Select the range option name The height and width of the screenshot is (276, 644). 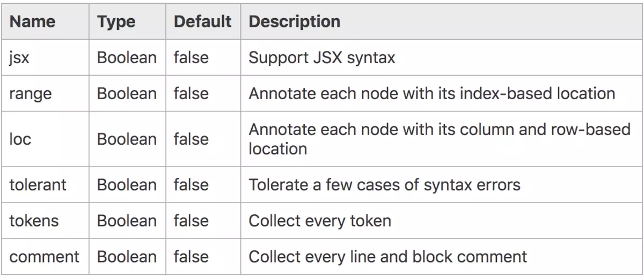(31, 94)
